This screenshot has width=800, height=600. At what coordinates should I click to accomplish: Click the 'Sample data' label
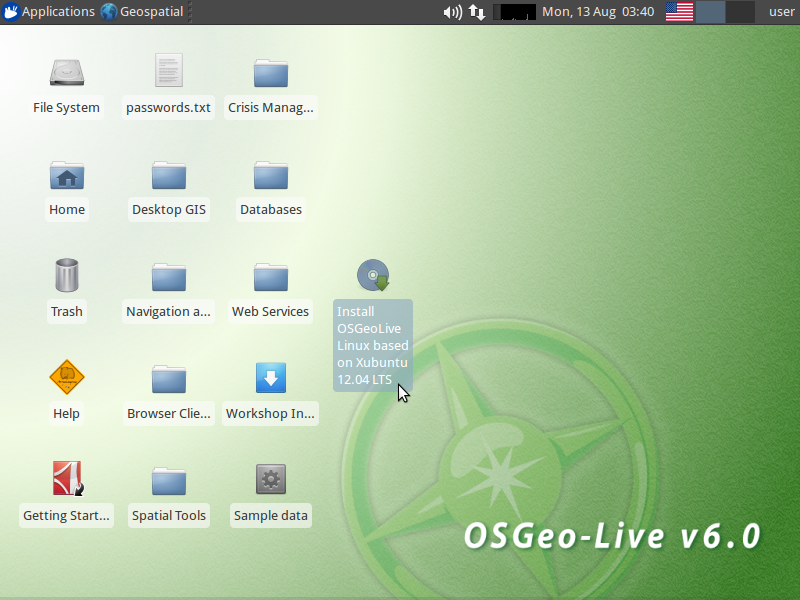coord(271,516)
